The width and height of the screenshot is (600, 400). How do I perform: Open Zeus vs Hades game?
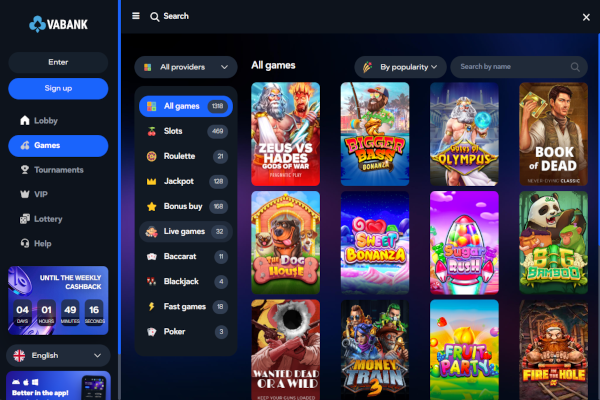[285, 134]
